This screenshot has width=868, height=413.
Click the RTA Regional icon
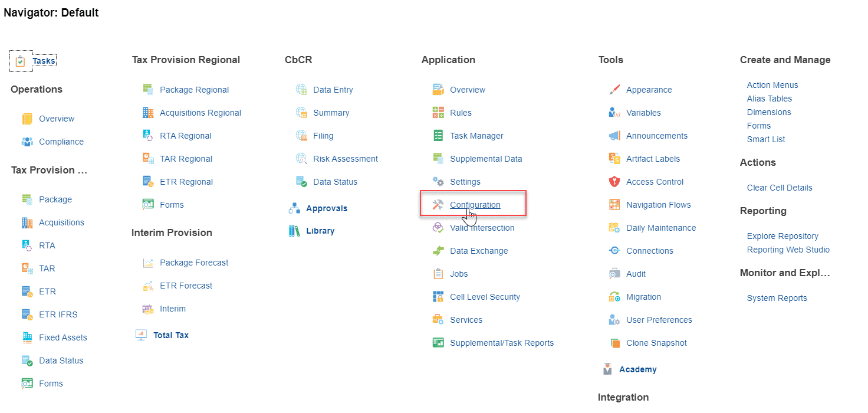click(148, 136)
